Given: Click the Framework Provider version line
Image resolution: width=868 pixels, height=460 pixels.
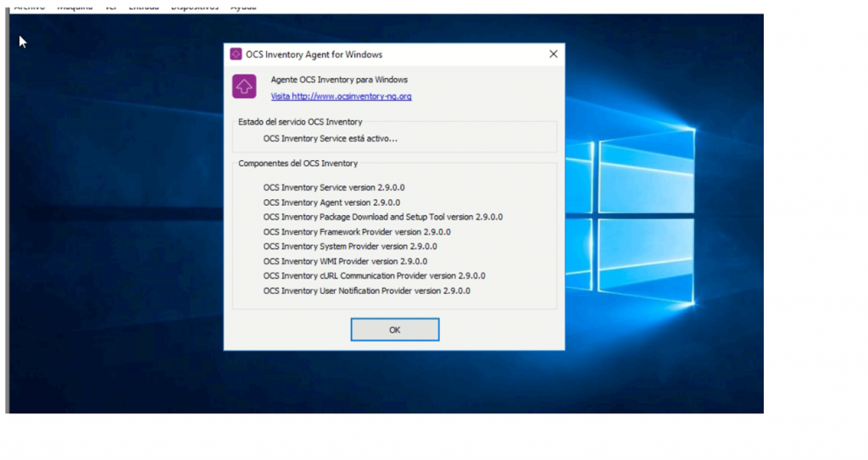Looking at the screenshot, I should pos(357,232).
